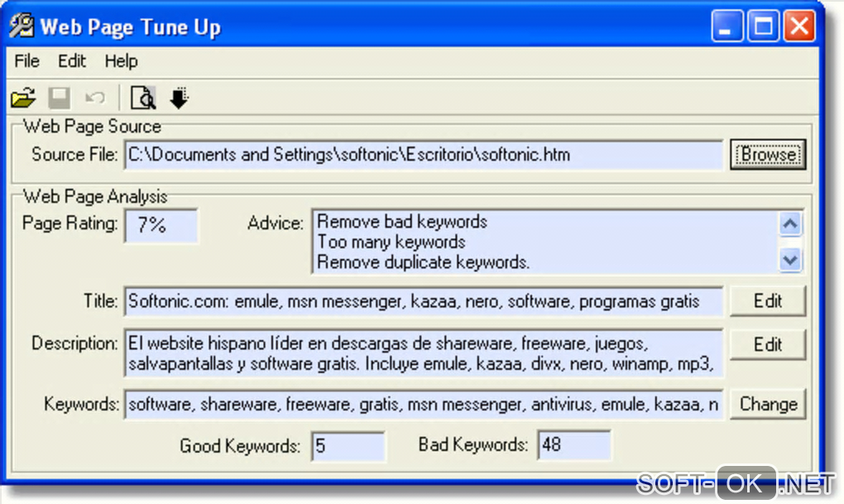Click the Web Page Tune Up title icon
Image resolution: width=844 pixels, height=504 pixels.
pos(22,26)
